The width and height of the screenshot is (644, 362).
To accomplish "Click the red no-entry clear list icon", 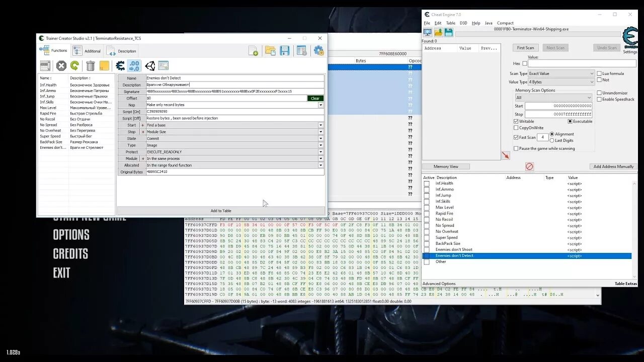I will [x=529, y=166].
